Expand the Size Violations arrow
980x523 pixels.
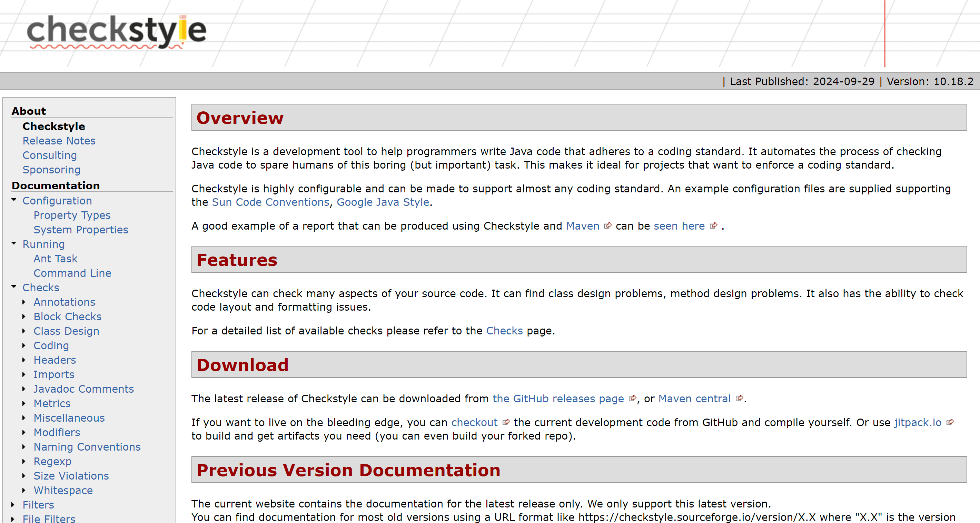(24, 475)
